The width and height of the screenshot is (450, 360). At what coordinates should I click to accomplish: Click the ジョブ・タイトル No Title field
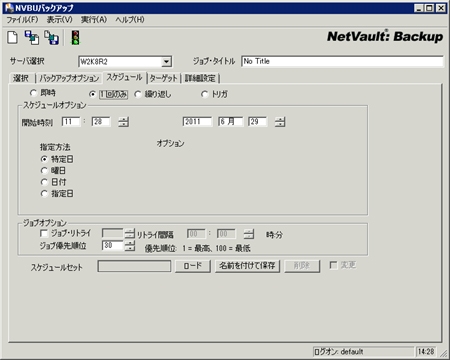pos(342,61)
